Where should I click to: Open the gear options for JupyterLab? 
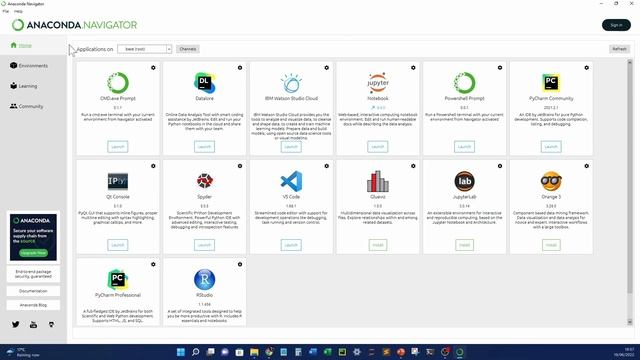click(x=500, y=166)
